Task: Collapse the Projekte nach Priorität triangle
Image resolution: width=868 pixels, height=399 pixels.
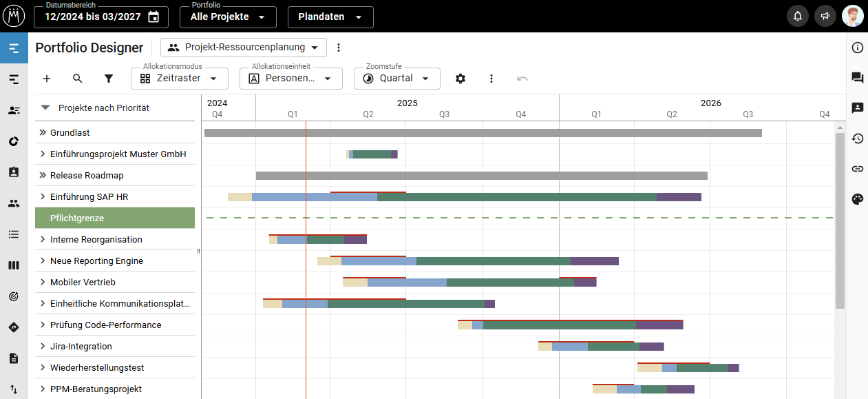Action: (45, 108)
